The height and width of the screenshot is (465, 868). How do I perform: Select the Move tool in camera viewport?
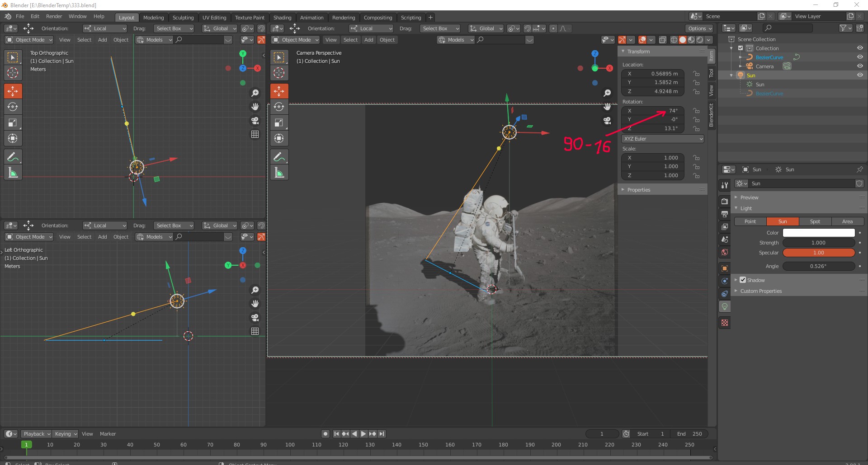click(279, 91)
